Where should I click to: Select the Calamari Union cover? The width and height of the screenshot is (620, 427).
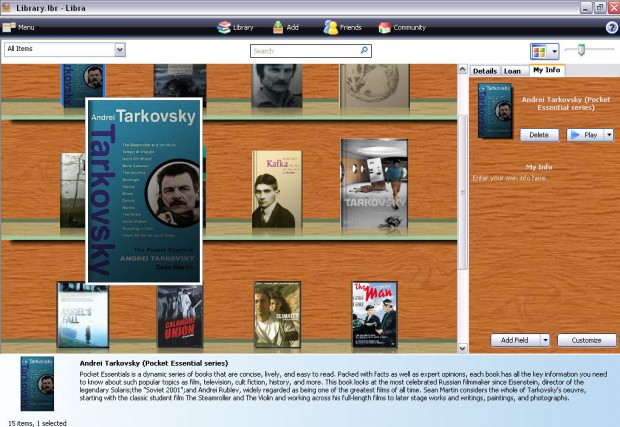tap(180, 316)
